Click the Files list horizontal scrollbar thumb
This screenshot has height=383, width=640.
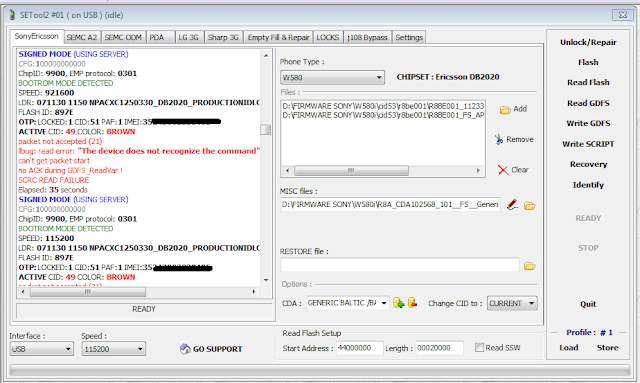(x=351, y=170)
